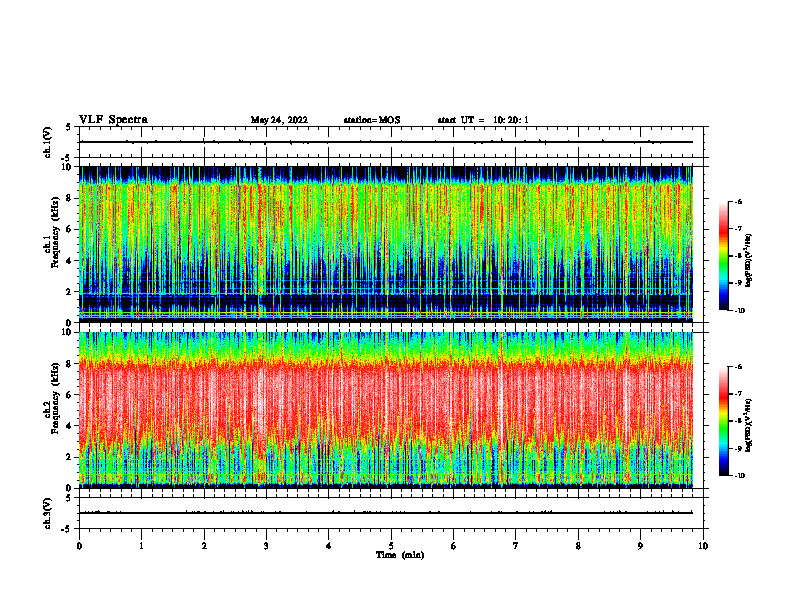The image size is (792, 612).
Task: Click time axis tick label "8"
Action: pos(578,546)
